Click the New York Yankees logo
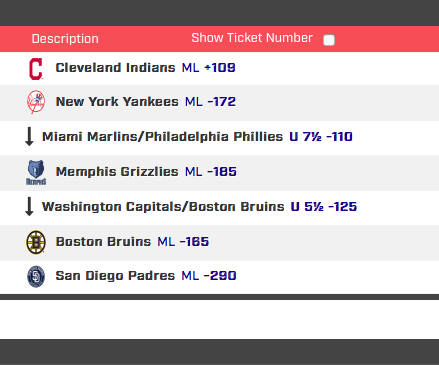The height and width of the screenshot is (365, 439). [x=36, y=102]
